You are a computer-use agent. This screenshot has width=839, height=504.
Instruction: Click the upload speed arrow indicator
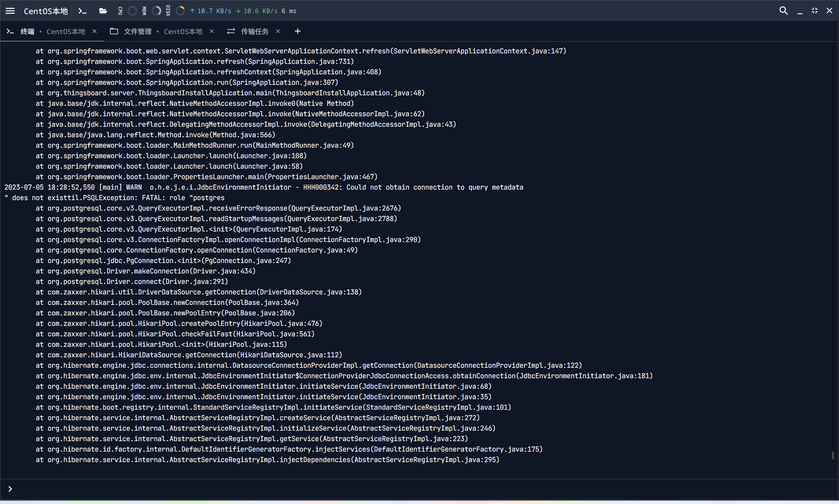pyautogui.click(x=193, y=10)
